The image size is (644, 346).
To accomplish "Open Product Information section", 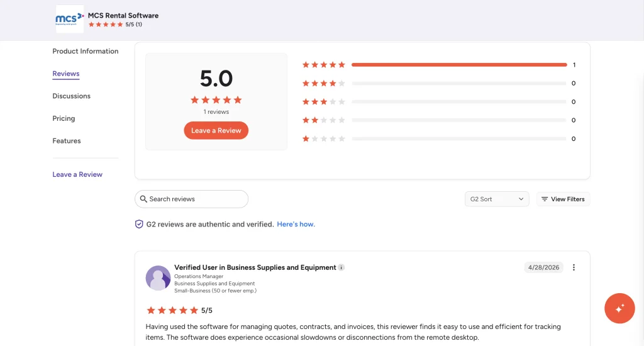I will (x=86, y=51).
